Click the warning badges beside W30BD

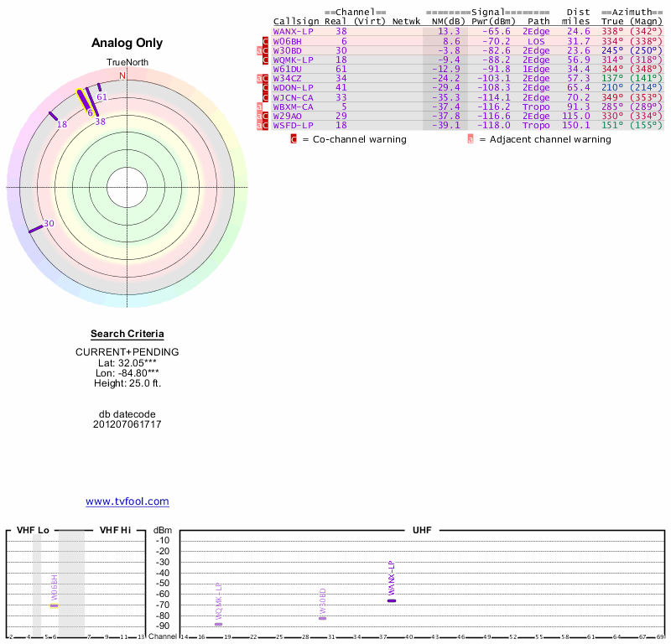(x=263, y=50)
